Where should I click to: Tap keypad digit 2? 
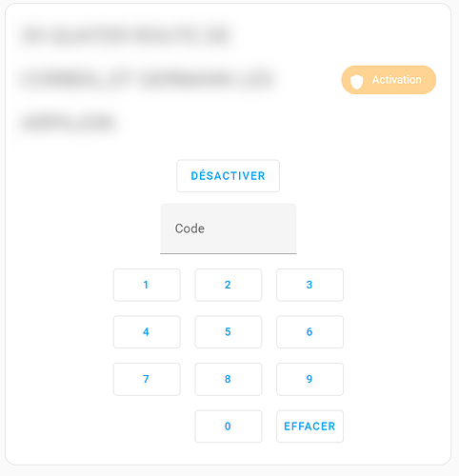pos(229,285)
